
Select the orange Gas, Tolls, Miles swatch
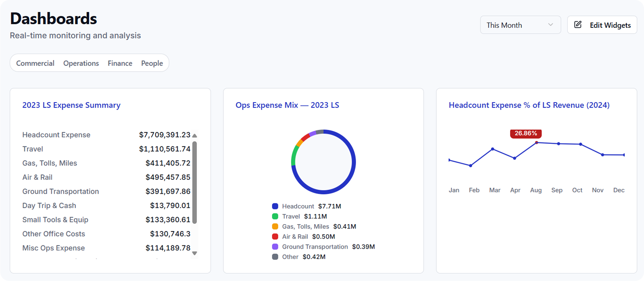[x=275, y=227]
